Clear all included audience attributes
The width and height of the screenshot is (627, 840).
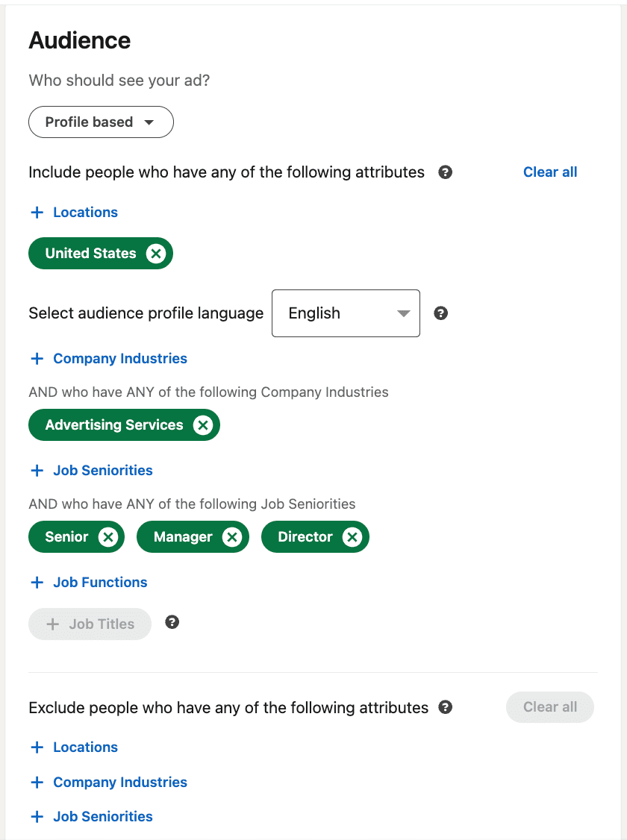[x=550, y=172]
